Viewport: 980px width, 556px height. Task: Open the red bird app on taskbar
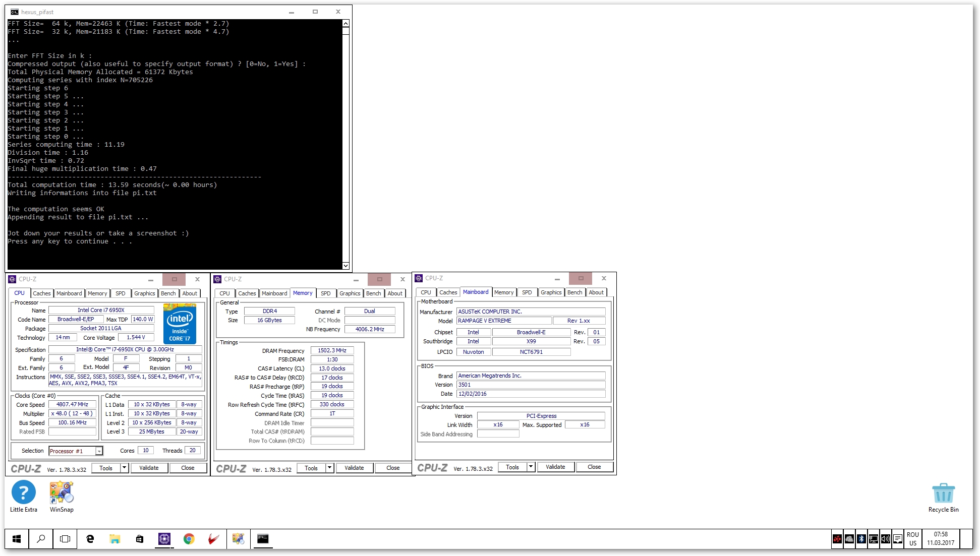click(214, 539)
